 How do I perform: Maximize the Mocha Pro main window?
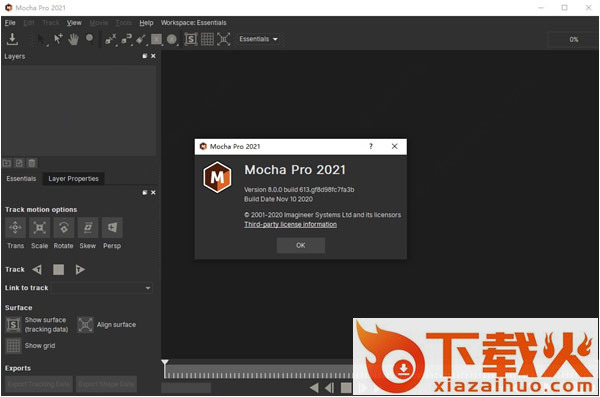(x=564, y=8)
